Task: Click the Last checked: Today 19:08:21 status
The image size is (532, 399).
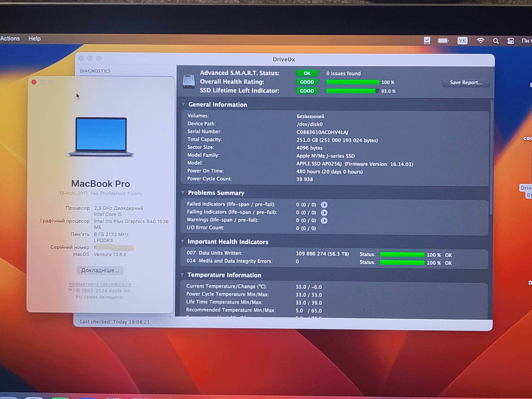Action: (x=115, y=322)
